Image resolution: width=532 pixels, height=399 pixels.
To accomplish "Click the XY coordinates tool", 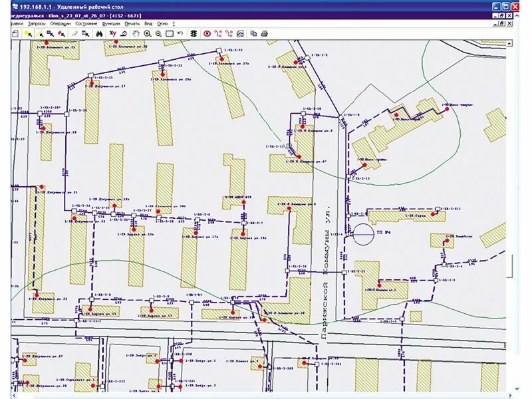I will click(113, 33).
